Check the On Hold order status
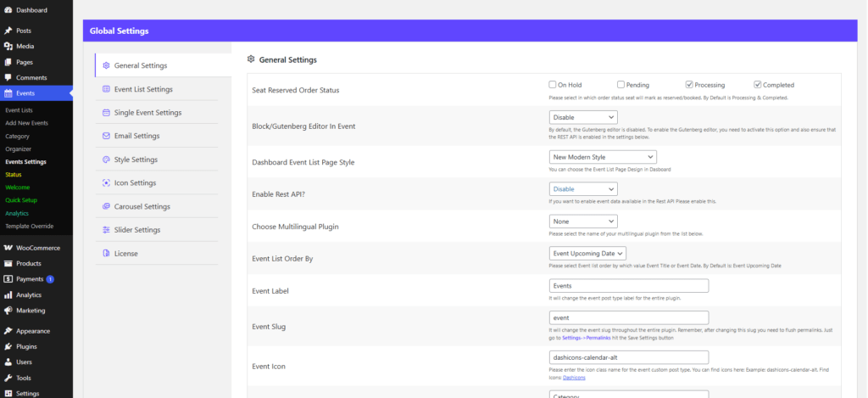 tap(553, 85)
